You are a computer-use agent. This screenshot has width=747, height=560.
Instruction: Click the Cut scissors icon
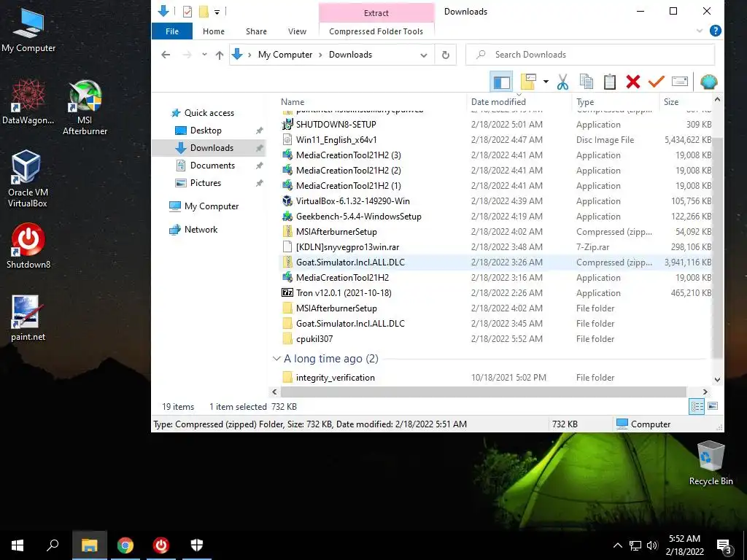click(x=562, y=82)
